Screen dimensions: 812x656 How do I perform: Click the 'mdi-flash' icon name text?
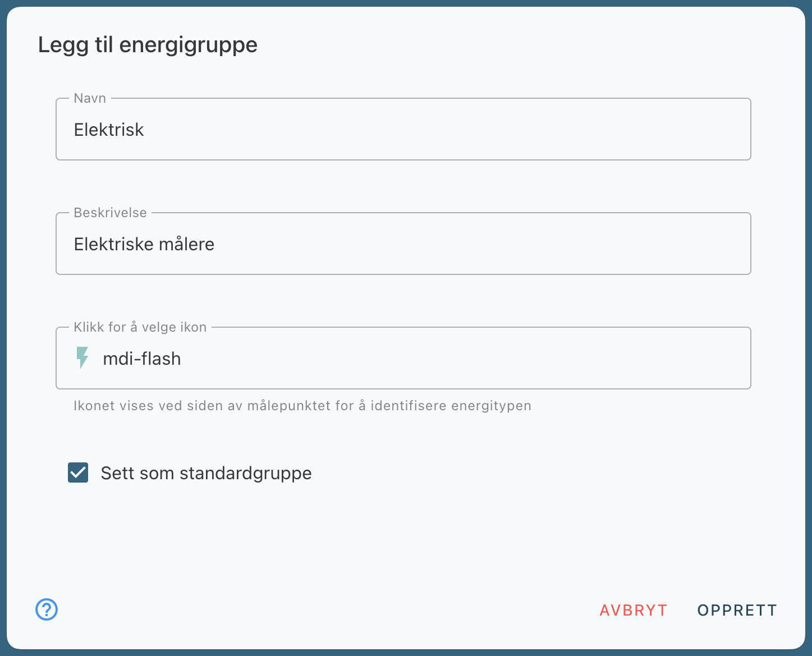point(142,359)
